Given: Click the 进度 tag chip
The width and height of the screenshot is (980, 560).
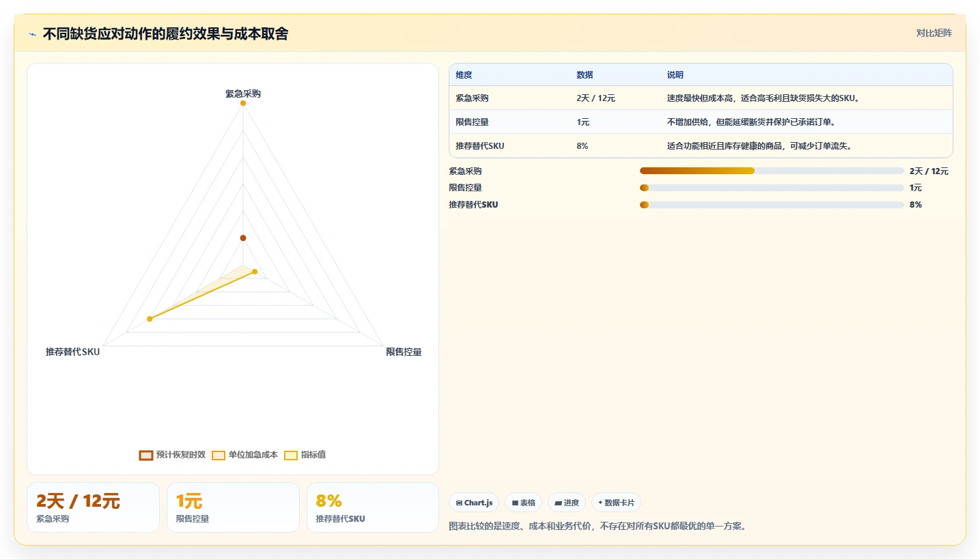Looking at the screenshot, I should pos(567,503).
